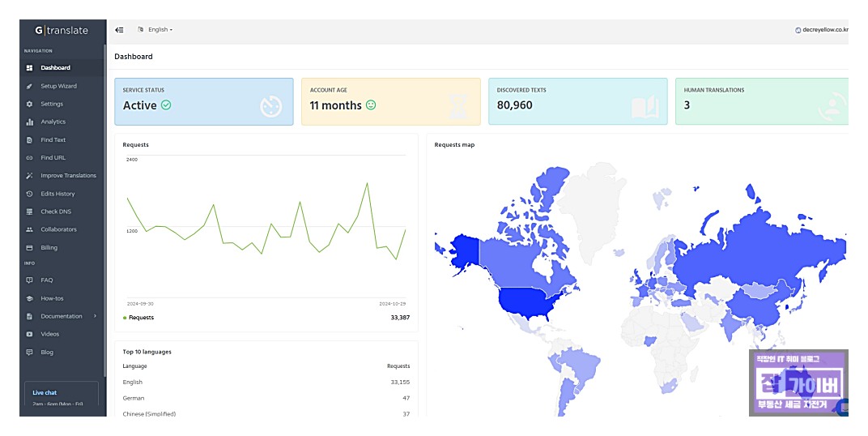The height and width of the screenshot is (436, 868).
Task: Open Improve Translations page
Action: click(68, 176)
